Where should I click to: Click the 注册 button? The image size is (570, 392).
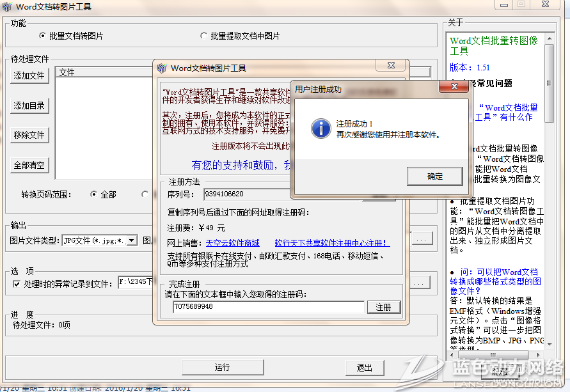[x=383, y=308]
